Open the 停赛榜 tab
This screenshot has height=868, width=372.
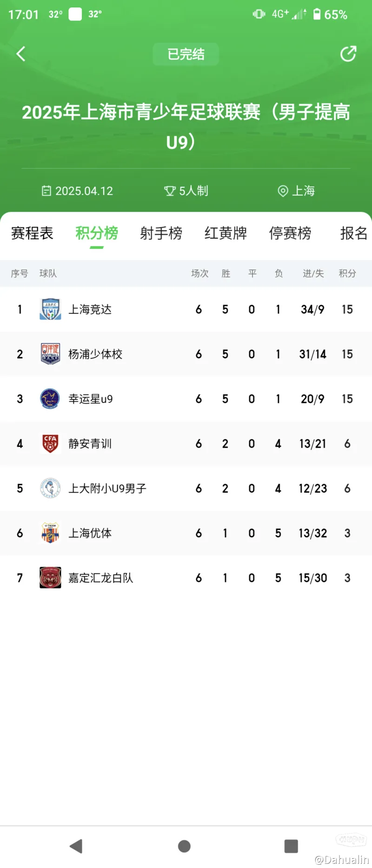[x=290, y=233]
